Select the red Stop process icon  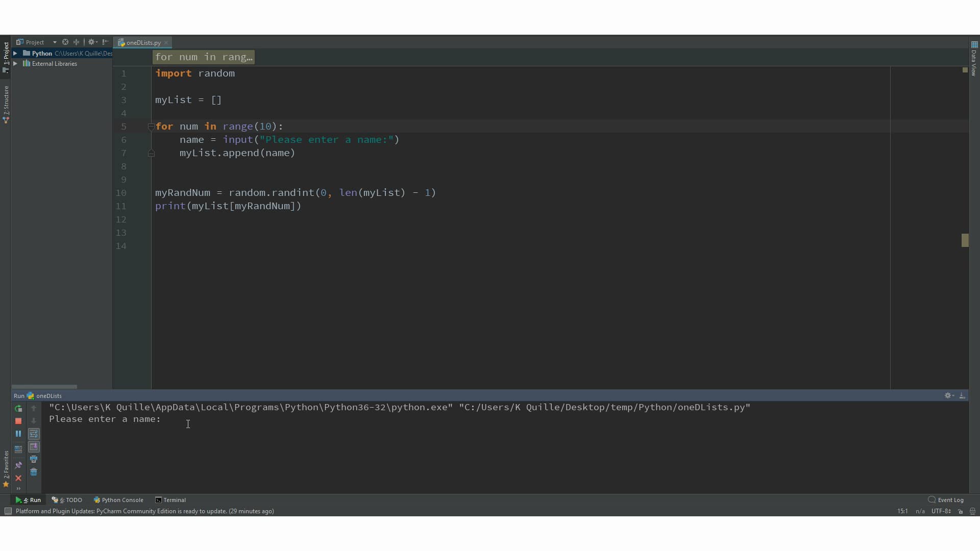(18, 421)
